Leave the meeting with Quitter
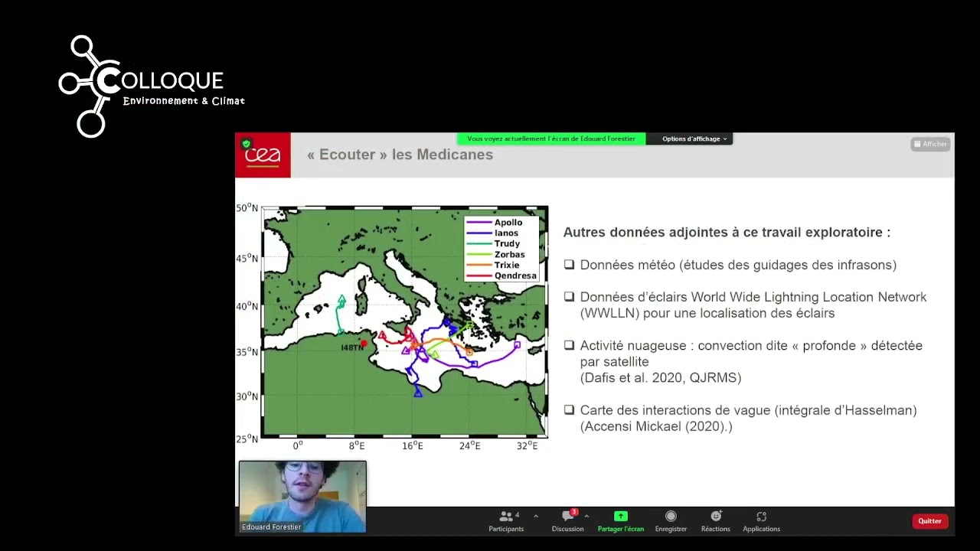 pos(930,521)
